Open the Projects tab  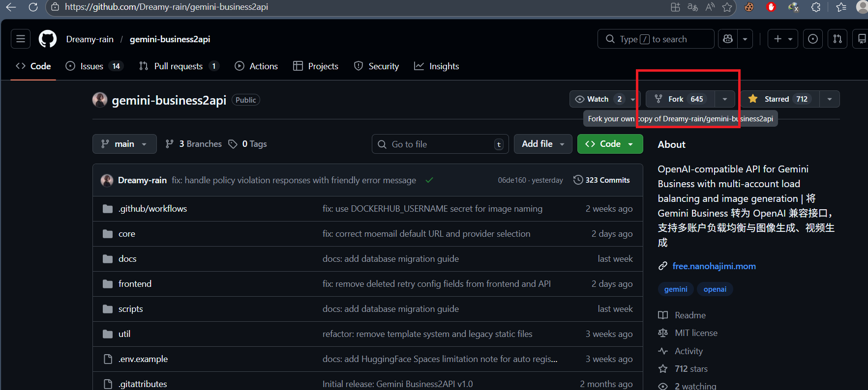pos(316,66)
